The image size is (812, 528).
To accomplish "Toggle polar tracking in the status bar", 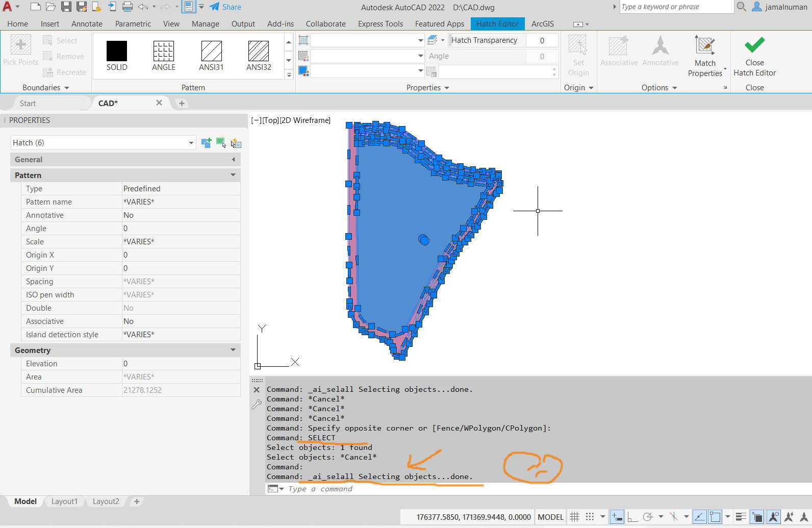I will [648, 517].
